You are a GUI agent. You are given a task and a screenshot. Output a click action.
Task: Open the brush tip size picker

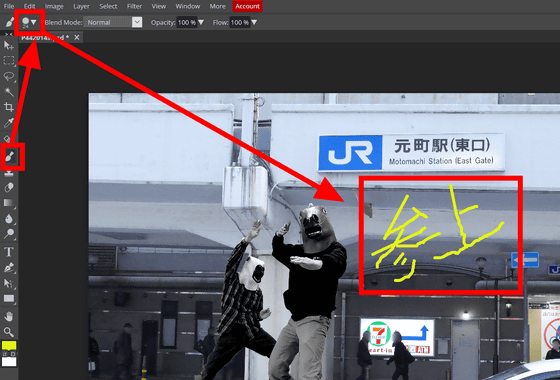(29, 22)
